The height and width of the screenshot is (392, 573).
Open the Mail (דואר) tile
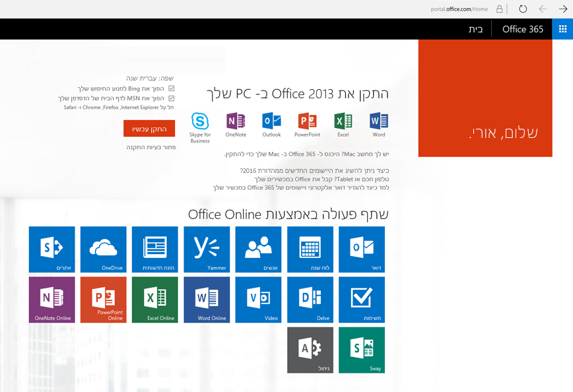(x=362, y=249)
